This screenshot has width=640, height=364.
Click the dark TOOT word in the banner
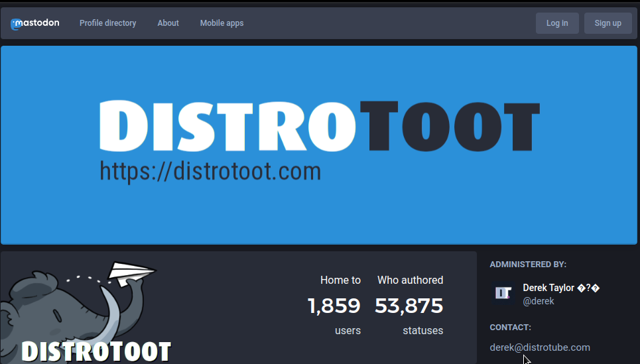point(449,127)
